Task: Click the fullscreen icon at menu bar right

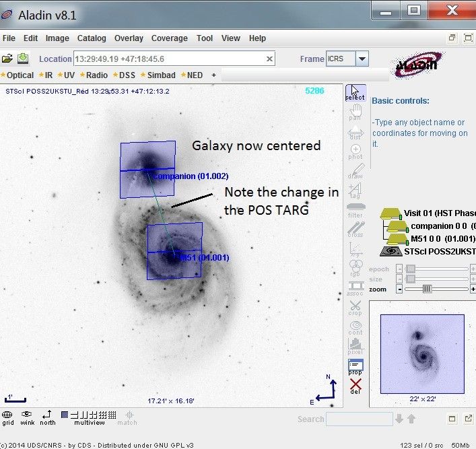Action: (468, 38)
